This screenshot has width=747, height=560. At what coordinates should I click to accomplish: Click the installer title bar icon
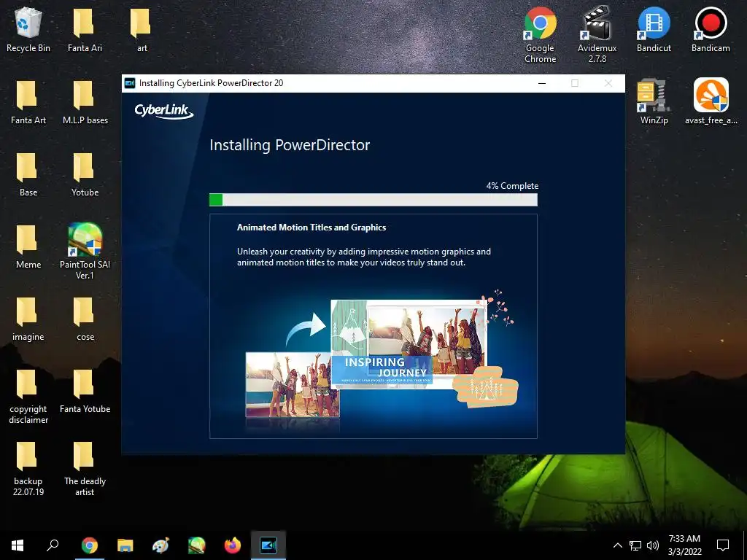(130, 83)
